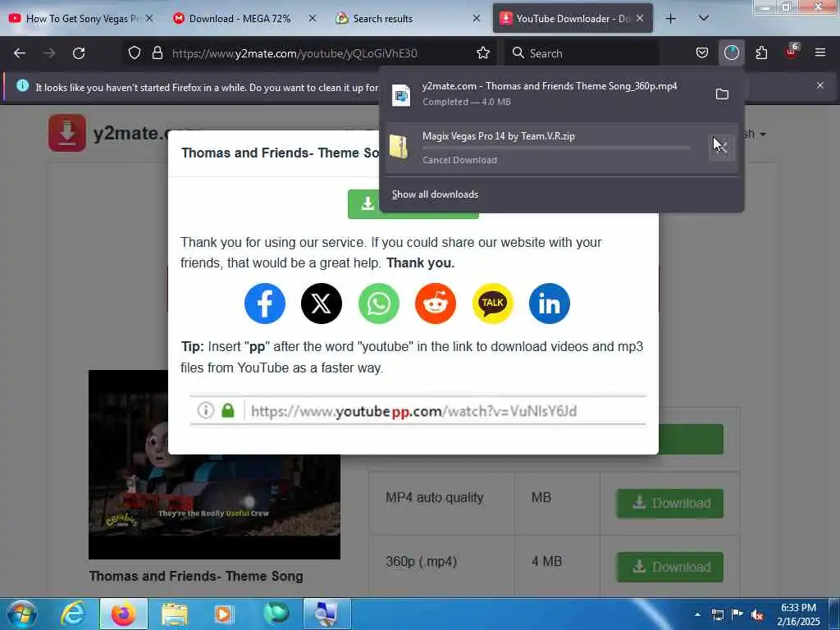Switch to Search results tab
This screenshot has width=840, height=630.
(x=409, y=18)
